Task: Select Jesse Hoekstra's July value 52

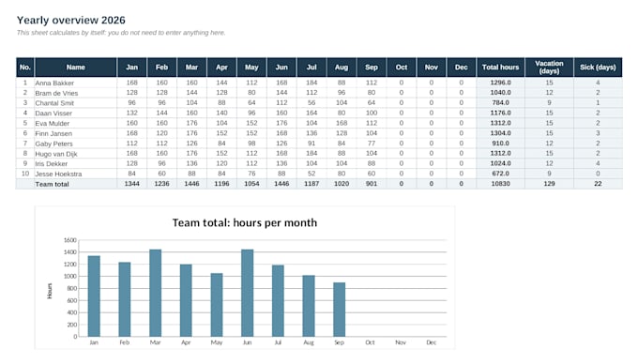Action: [x=311, y=174]
